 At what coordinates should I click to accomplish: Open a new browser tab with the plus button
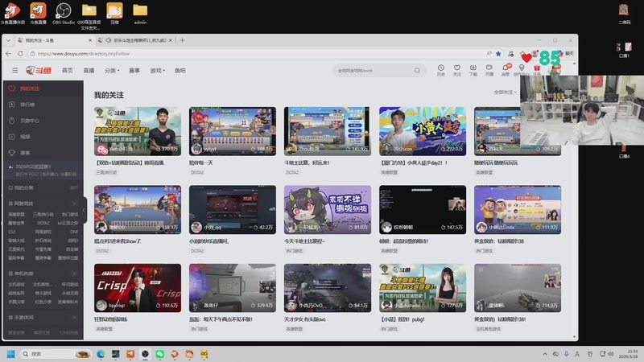pos(183,40)
